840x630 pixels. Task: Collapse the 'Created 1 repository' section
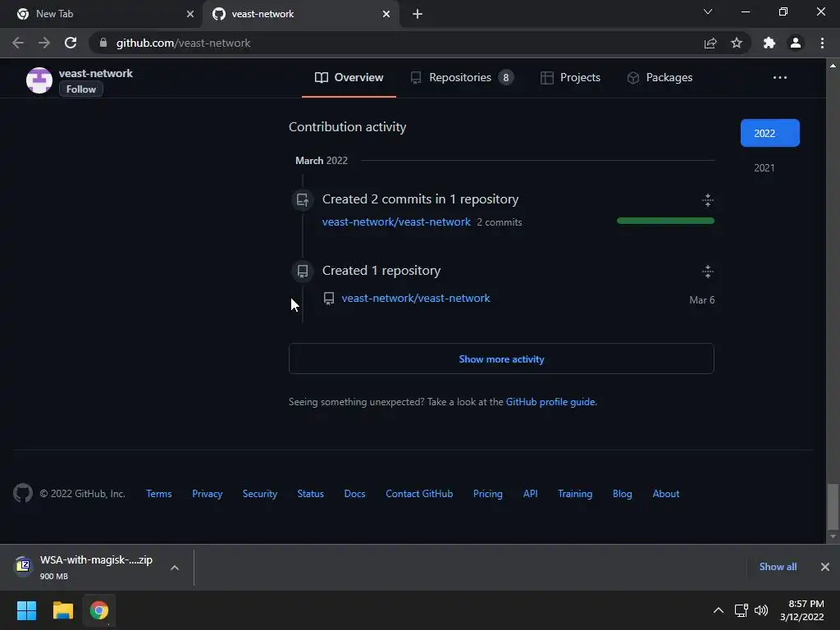pos(708,272)
